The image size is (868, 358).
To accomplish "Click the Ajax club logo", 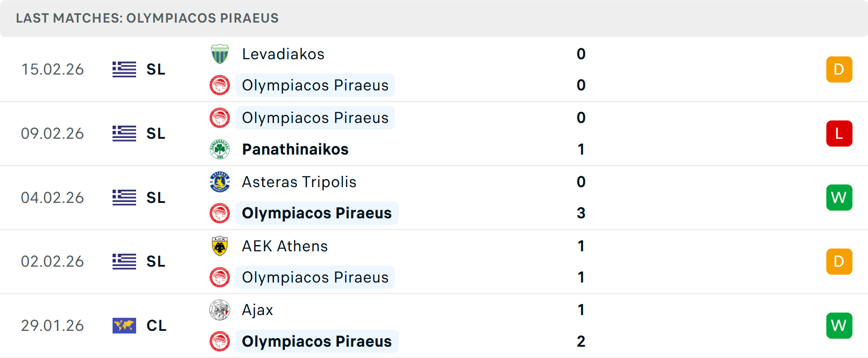I will (x=220, y=310).
